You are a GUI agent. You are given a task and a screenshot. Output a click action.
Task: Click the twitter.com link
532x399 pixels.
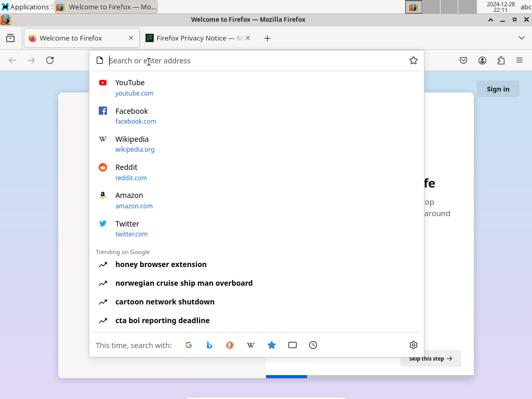pos(131,234)
